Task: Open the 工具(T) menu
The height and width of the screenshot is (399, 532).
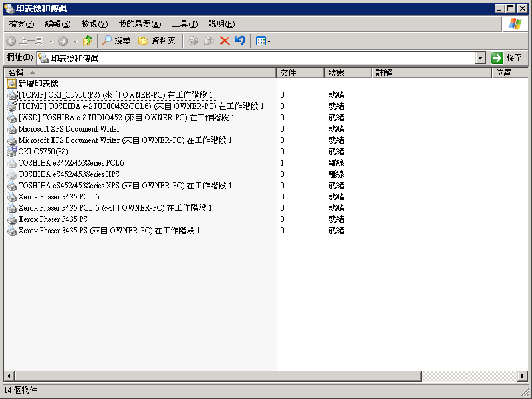Action: click(185, 24)
